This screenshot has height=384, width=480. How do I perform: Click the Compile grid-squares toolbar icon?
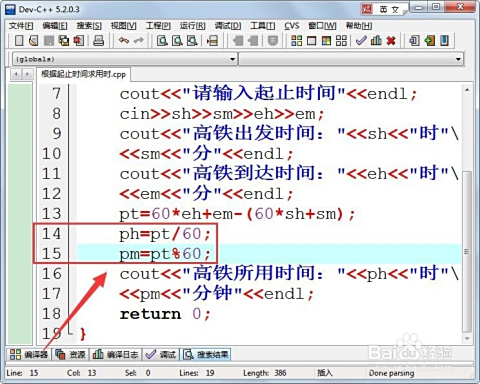tap(296, 41)
